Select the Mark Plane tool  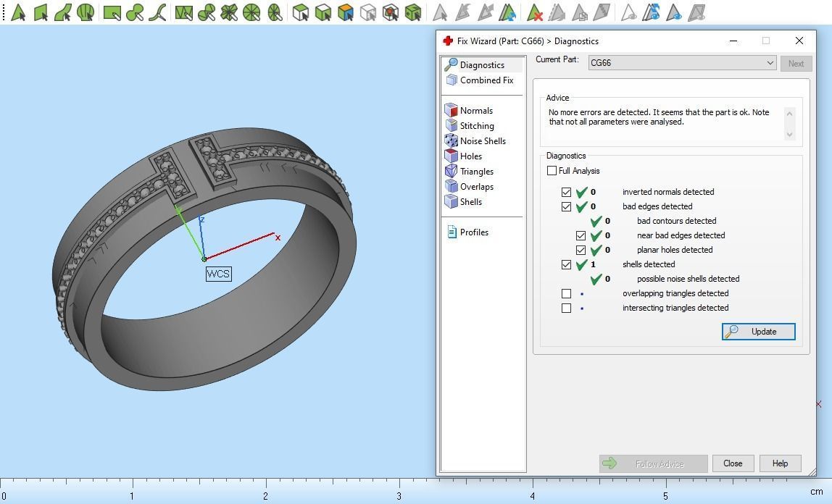41,12
